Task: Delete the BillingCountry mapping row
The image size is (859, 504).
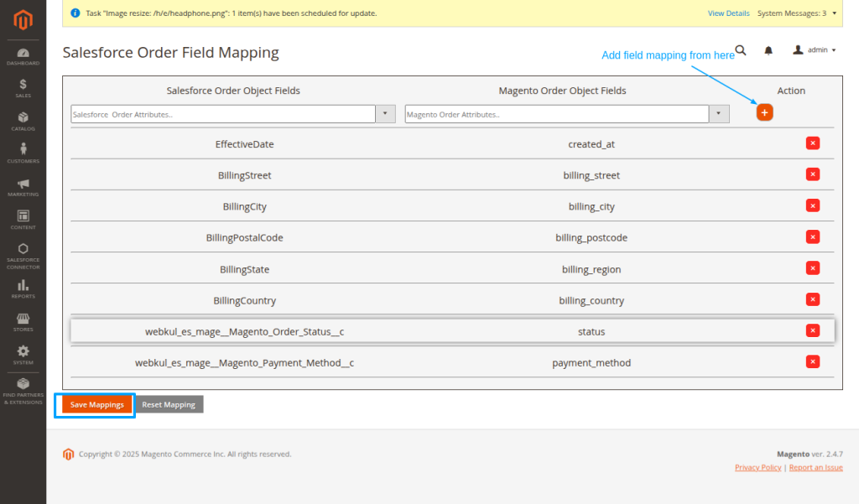Action: (813, 299)
